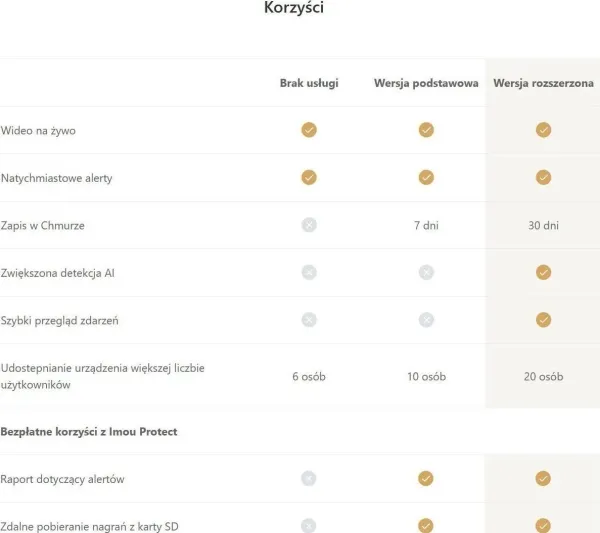This screenshot has height=533, width=600.
Task: Click the Szybki przegląd zdarzeń row label
Action: 59,321
